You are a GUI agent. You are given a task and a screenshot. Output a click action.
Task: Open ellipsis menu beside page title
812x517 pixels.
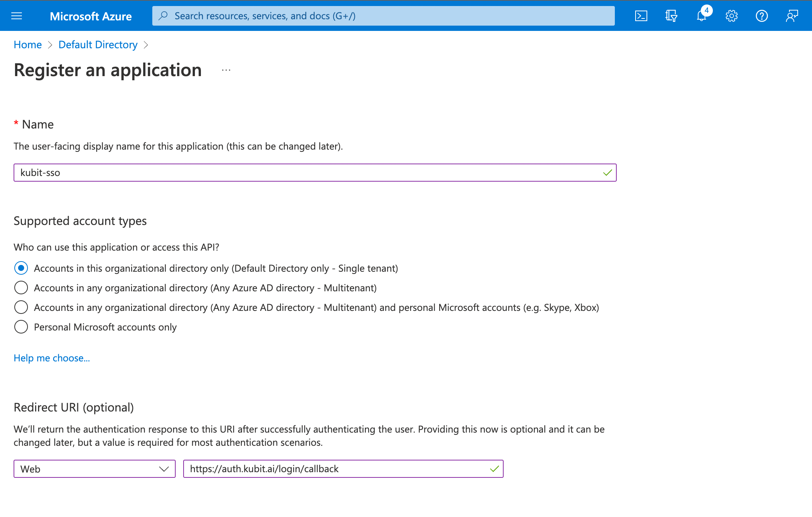click(x=226, y=70)
